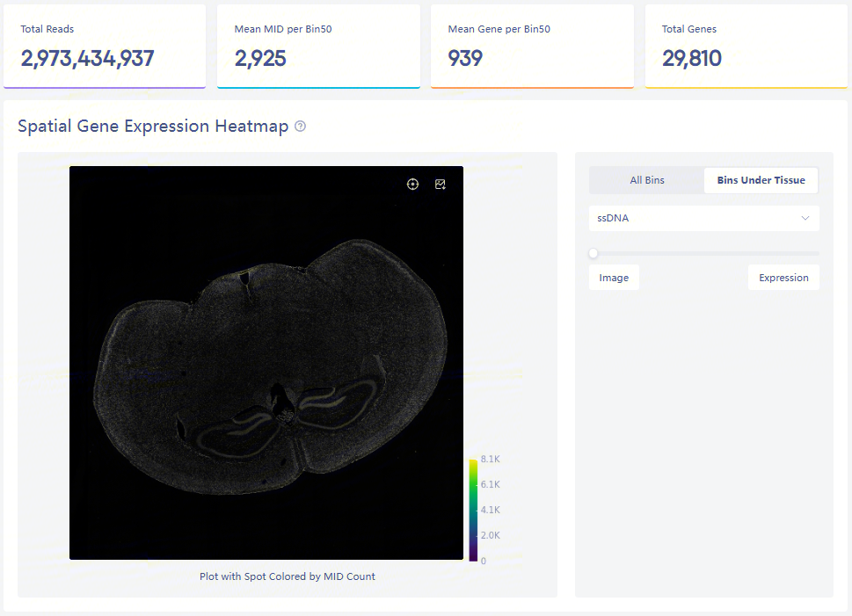
Task: Select the Mean Gene per Bin50 card
Action: 532,47
